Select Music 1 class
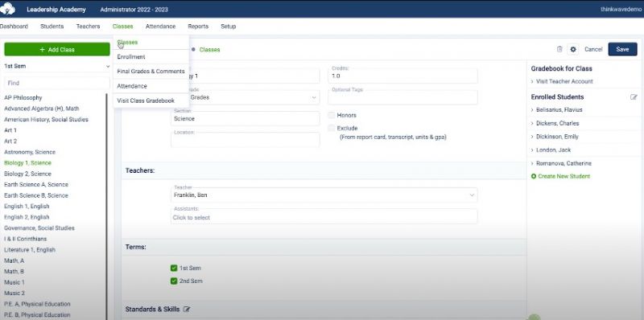 14,282
